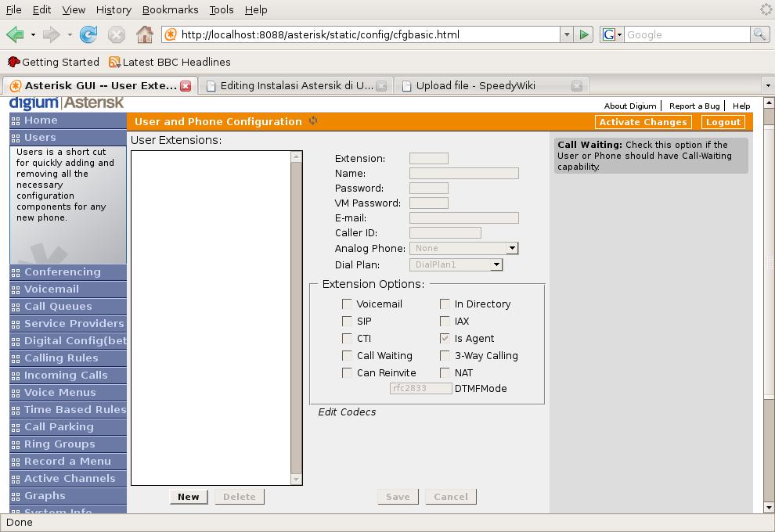Image resolution: width=775 pixels, height=532 pixels.
Task: Click the User Extensions list scrollbar
Action: point(296,317)
